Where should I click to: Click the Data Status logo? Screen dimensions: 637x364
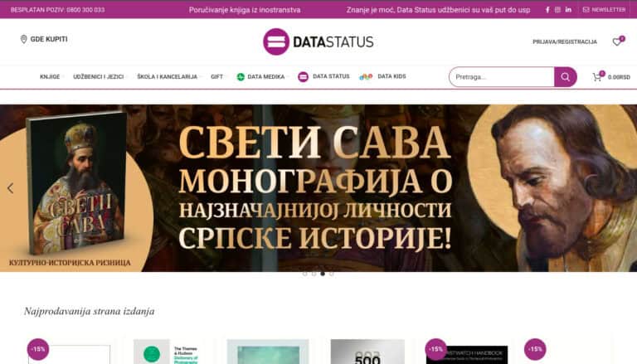[318, 41]
